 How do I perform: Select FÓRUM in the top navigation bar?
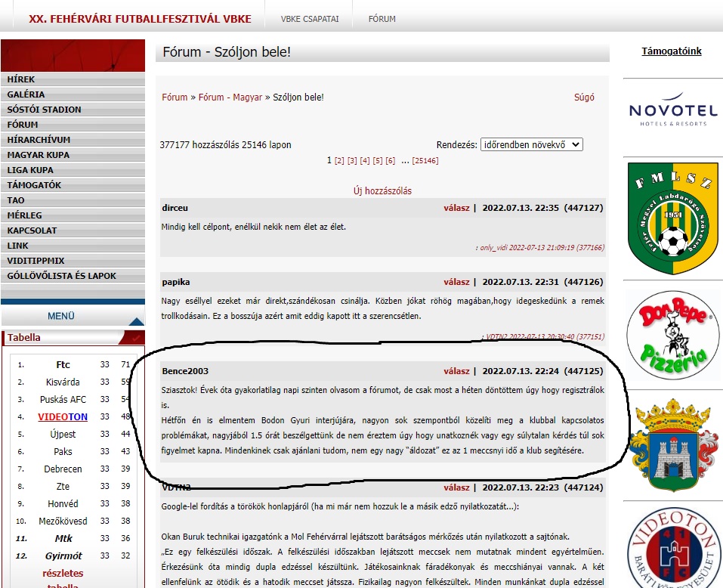(x=382, y=19)
